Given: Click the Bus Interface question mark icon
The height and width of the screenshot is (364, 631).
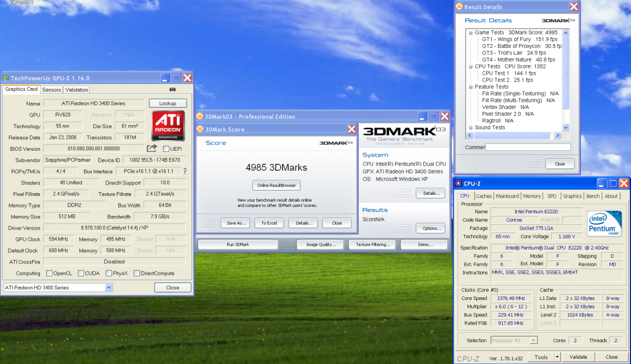Looking at the screenshot, I should point(185,171).
